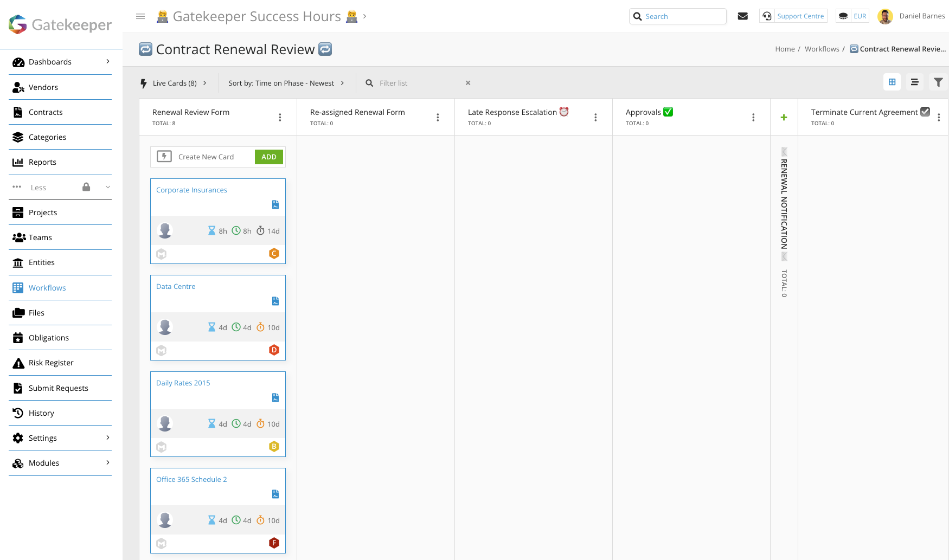
Task: Click ADD to create a new card
Action: [x=268, y=156]
